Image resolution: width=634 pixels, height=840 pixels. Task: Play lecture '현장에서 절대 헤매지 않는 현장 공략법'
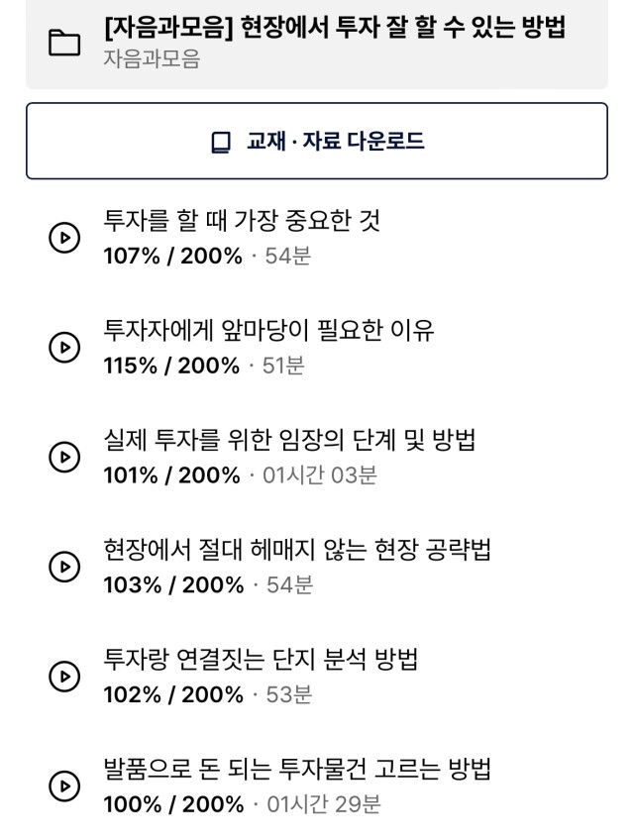tap(64, 567)
